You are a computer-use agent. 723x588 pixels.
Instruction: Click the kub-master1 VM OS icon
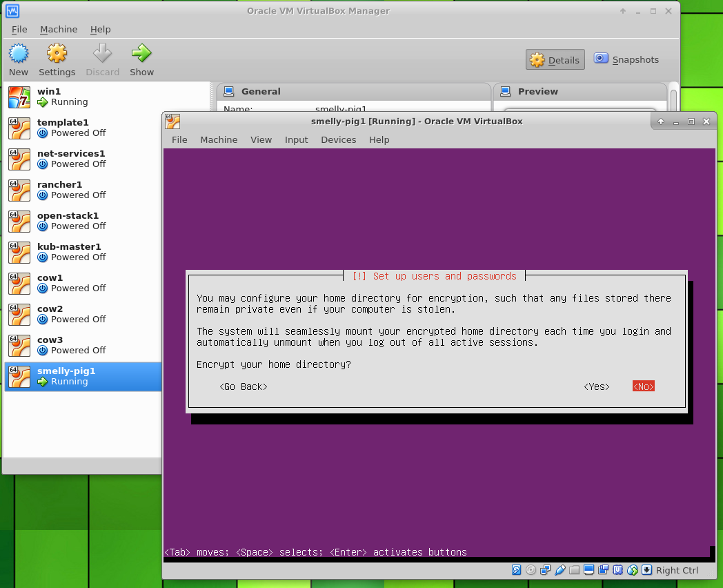click(x=19, y=253)
